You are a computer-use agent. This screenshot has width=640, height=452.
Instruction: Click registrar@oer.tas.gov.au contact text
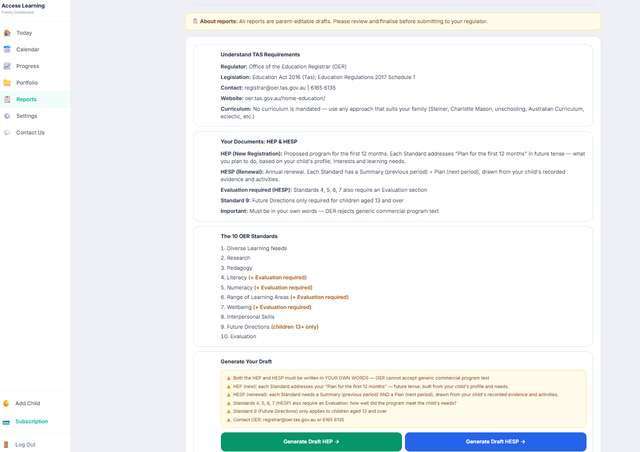click(275, 88)
